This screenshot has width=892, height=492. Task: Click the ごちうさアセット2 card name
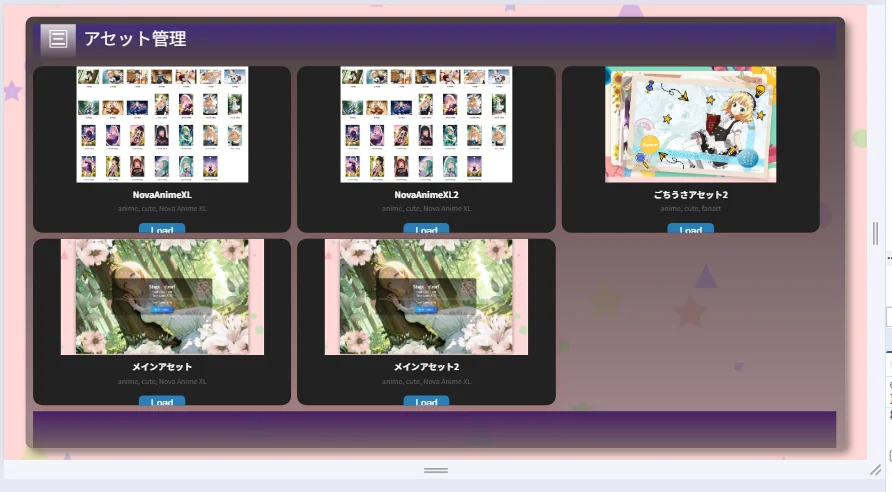click(x=690, y=195)
